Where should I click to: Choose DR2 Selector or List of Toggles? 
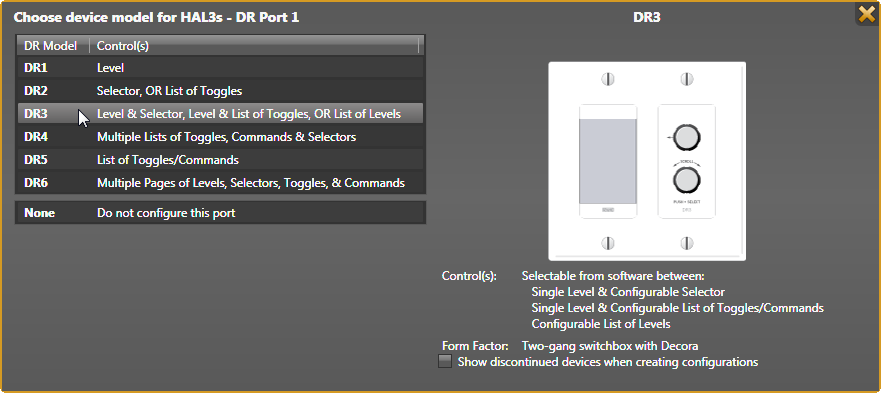click(x=220, y=91)
